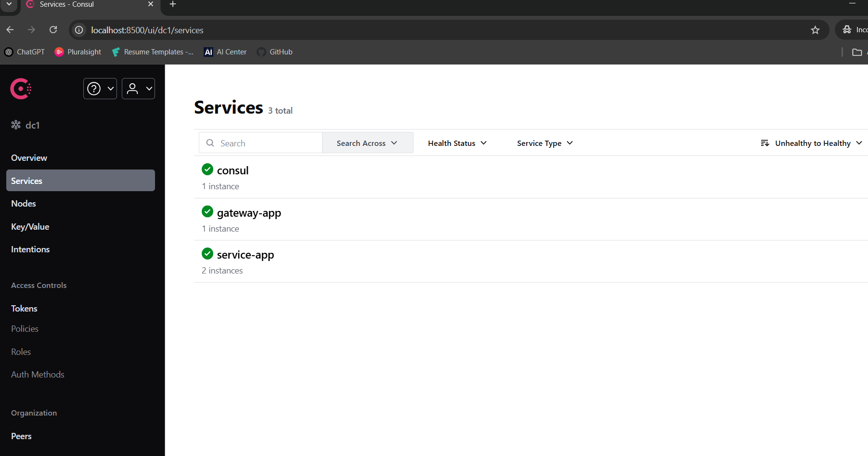Open the user account icon menu
The image size is (868, 456).
[x=133, y=89]
